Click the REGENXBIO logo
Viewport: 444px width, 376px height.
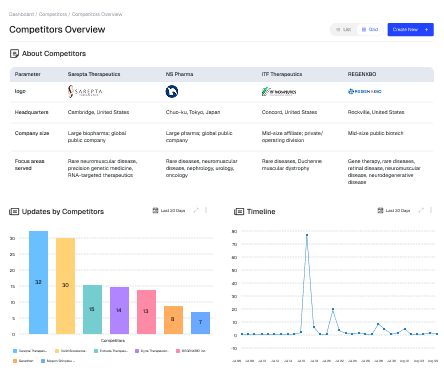click(x=365, y=91)
